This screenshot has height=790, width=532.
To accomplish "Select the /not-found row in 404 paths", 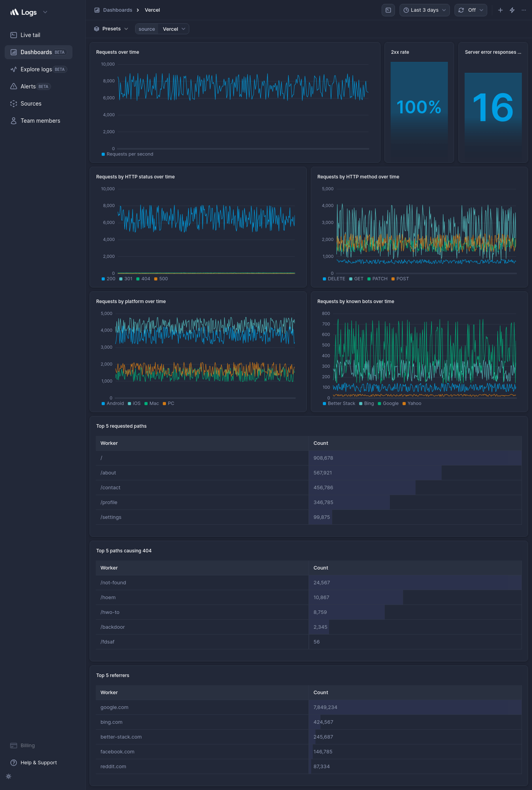I will pyautogui.click(x=309, y=583).
